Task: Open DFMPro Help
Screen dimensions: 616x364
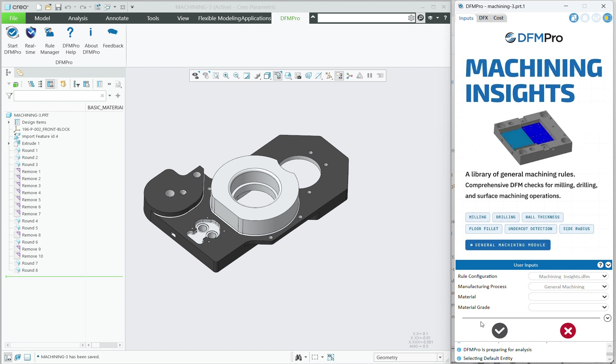Action: tap(71, 41)
